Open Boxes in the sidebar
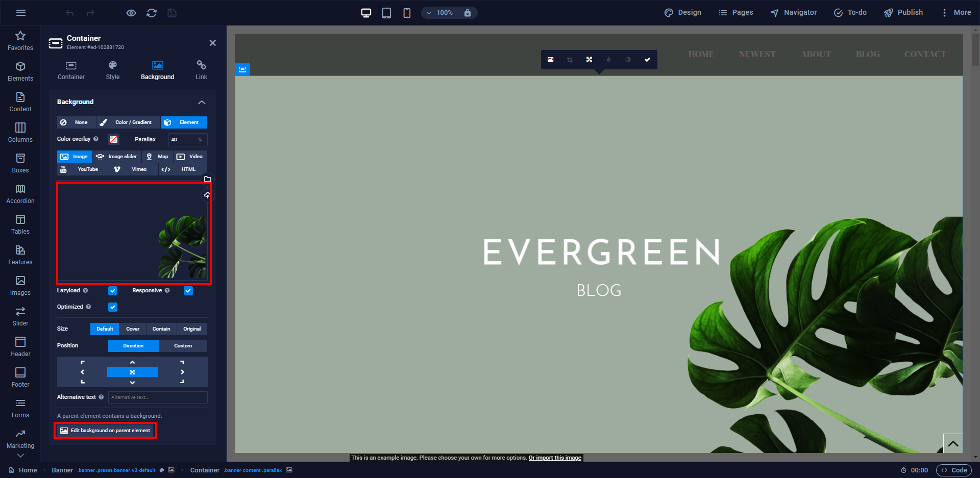 point(20,163)
